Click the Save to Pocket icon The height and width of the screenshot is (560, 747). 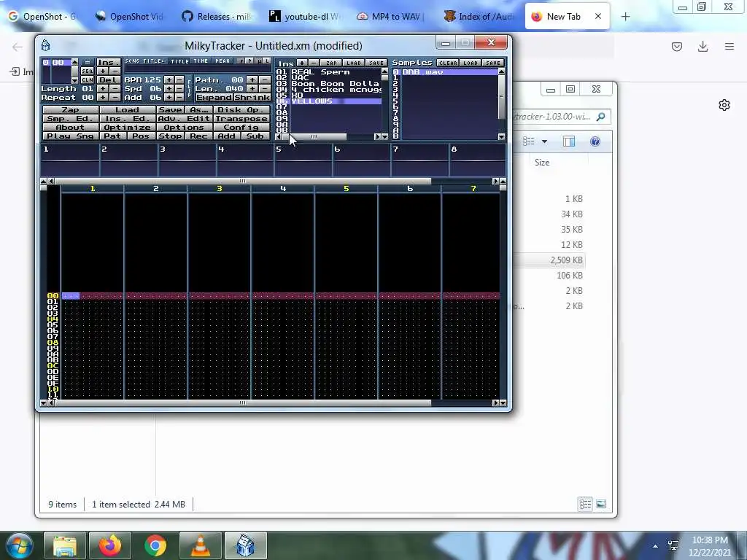click(x=677, y=46)
